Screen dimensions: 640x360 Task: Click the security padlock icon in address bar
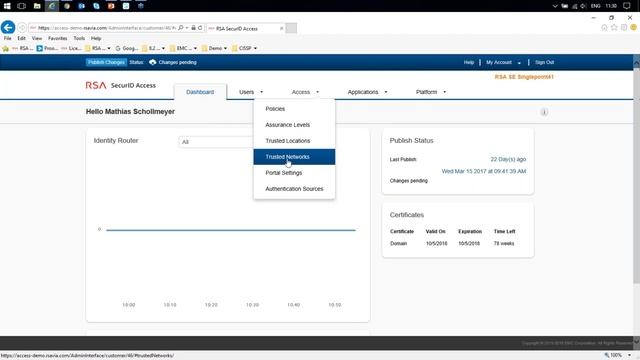coord(193,28)
